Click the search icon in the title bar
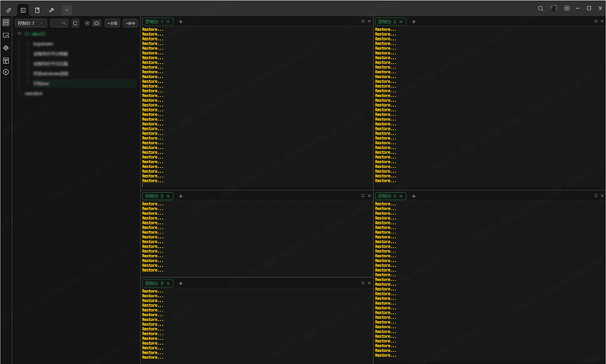This screenshot has width=606, height=364. coord(541,9)
